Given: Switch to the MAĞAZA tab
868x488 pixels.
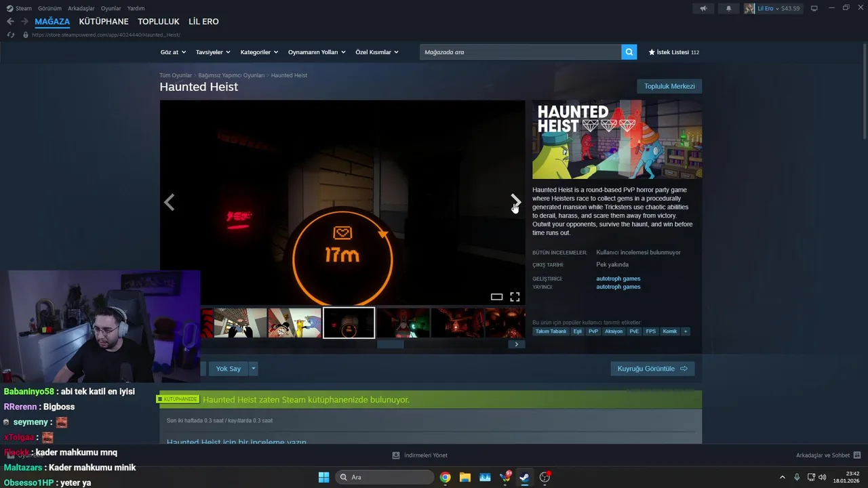Looking at the screenshot, I should (x=52, y=22).
